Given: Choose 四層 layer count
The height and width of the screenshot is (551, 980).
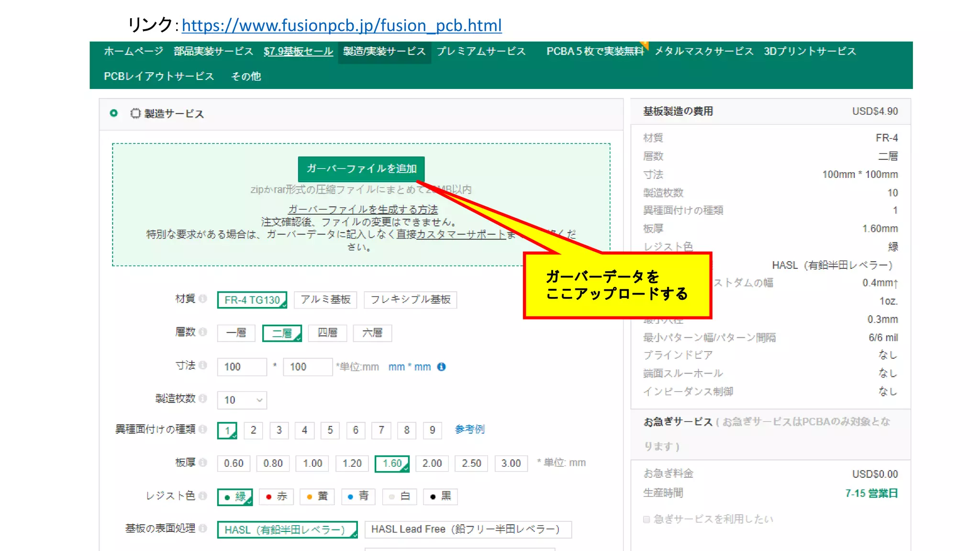Looking at the screenshot, I should [x=327, y=333].
